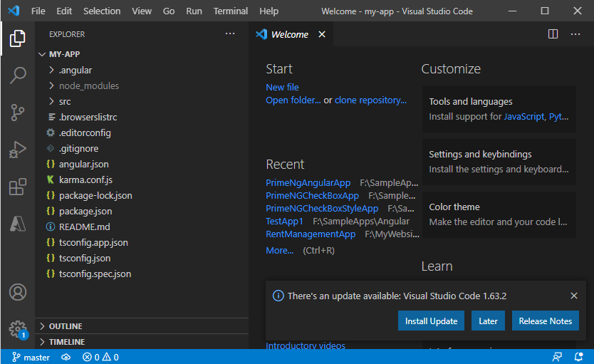Open the Go menu
Viewport: 594px width, 364px height.
(169, 11)
